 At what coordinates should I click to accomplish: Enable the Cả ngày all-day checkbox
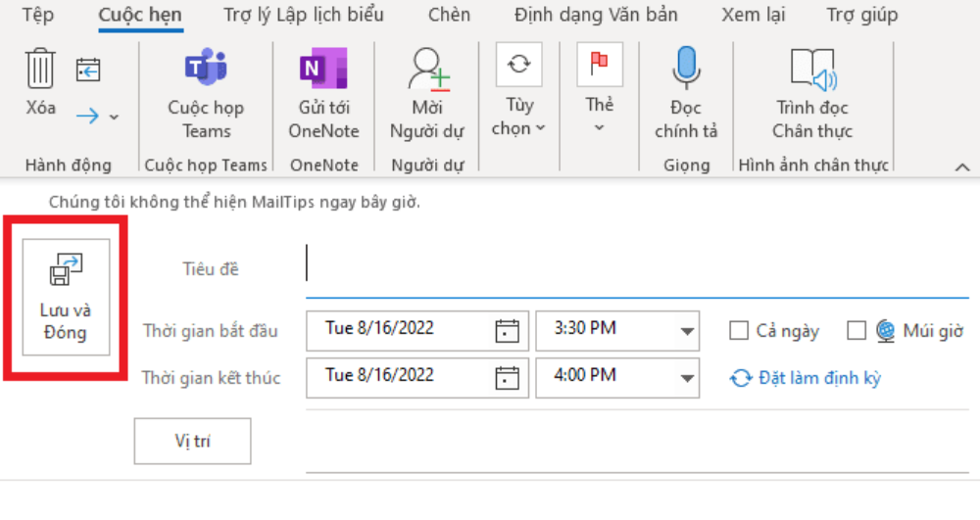(x=739, y=330)
